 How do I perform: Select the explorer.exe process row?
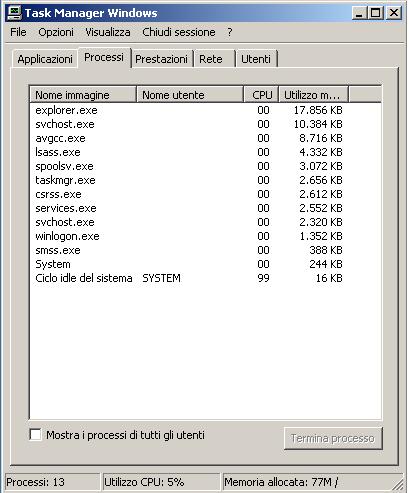tap(205, 110)
